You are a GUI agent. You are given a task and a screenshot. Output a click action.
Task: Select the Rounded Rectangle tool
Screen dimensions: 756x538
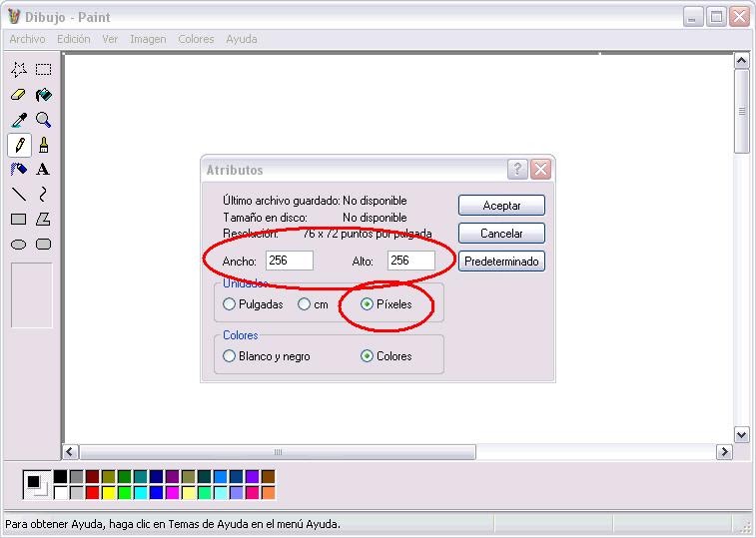43,245
